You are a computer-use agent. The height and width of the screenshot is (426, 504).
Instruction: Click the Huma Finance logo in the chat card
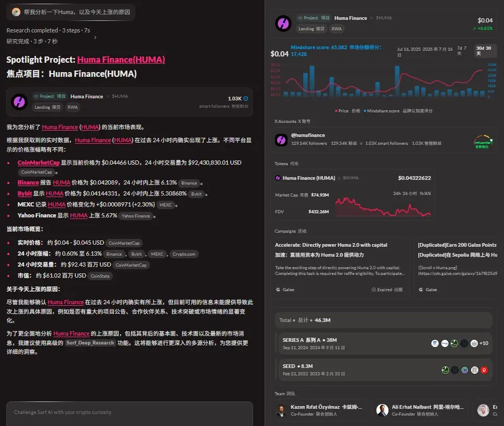coord(19,102)
